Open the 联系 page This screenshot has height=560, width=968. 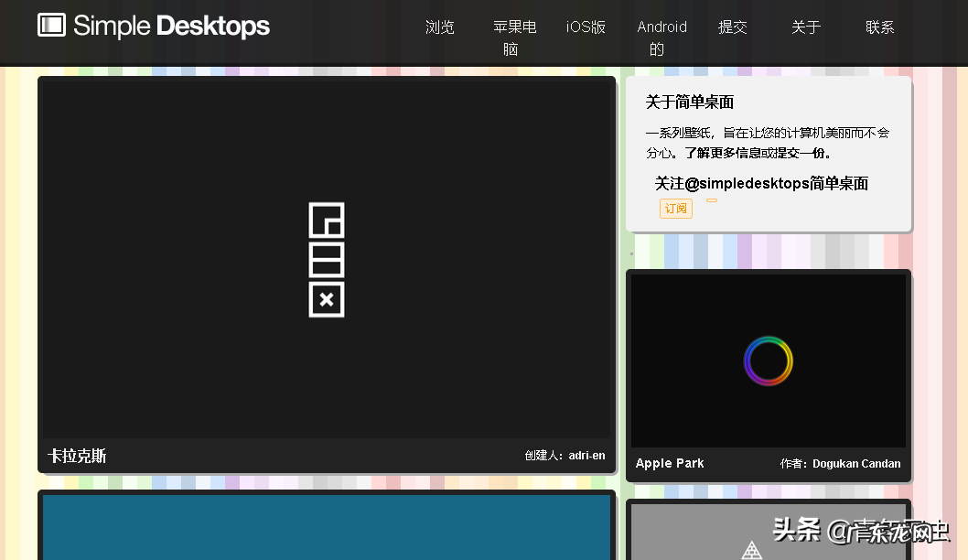[x=879, y=27]
